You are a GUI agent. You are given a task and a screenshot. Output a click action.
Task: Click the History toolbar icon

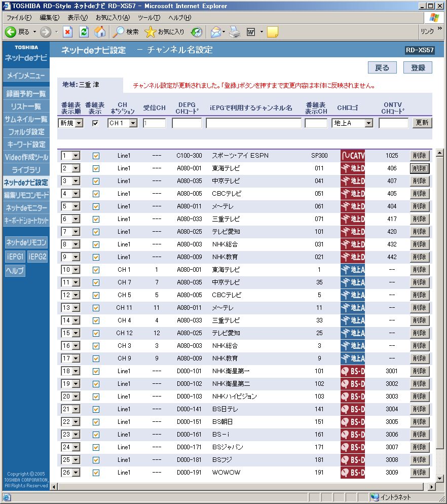pos(196,32)
